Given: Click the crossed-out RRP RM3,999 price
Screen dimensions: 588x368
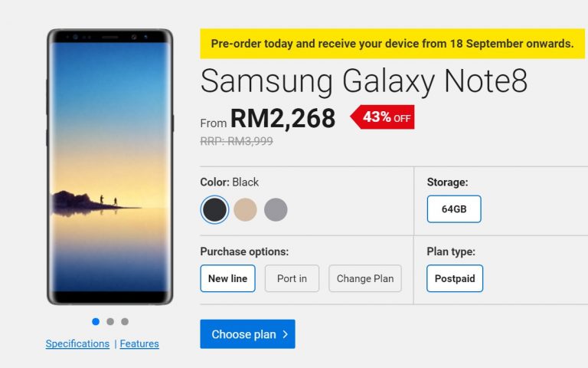Looking at the screenshot, I should pyautogui.click(x=237, y=141).
